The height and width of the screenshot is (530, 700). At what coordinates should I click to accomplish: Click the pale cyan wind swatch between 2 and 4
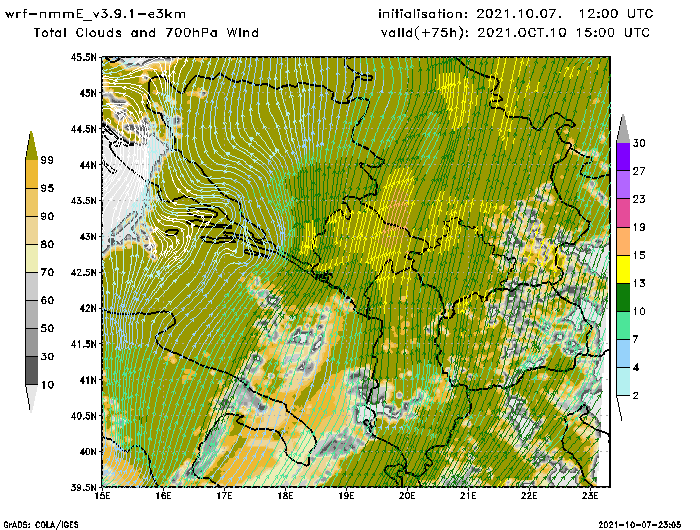click(x=623, y=382)
